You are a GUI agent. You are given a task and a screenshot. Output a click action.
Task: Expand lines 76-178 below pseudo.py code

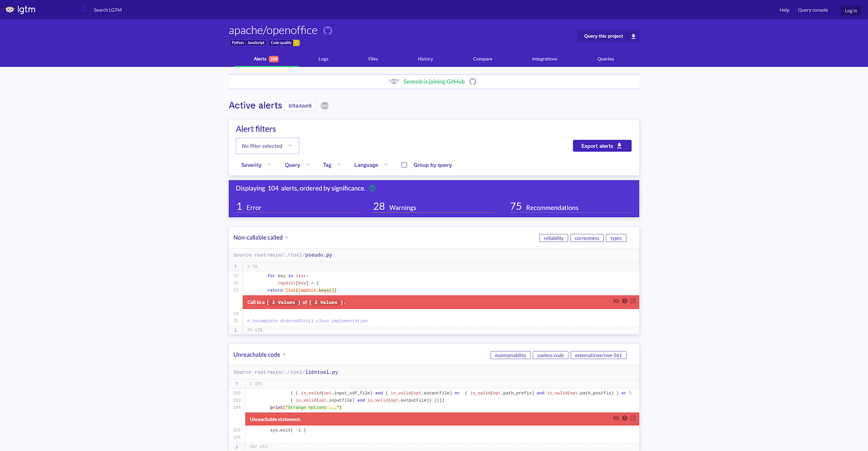pos(236,330)
